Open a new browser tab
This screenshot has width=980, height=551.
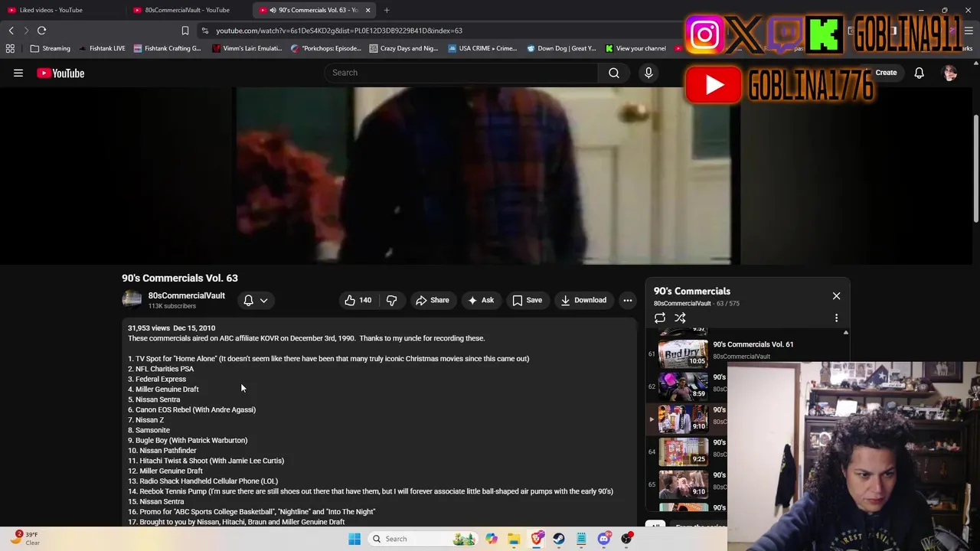(x=387, y=10)
